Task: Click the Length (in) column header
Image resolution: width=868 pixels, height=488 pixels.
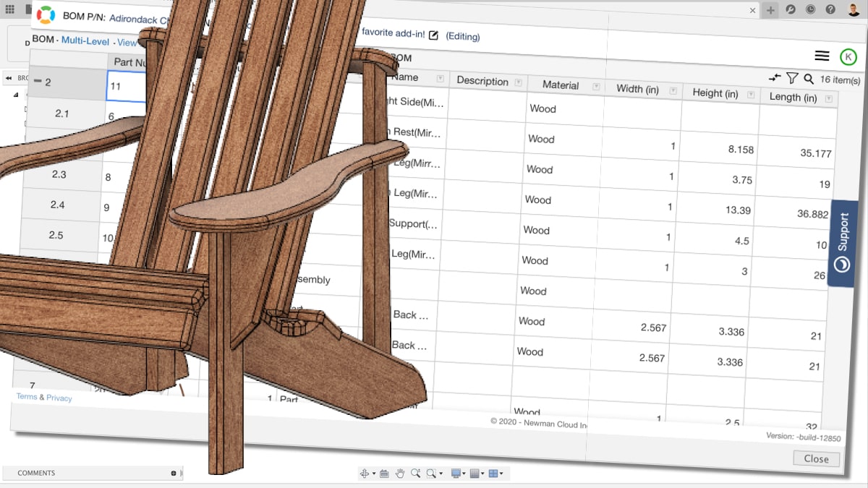Action: (x=799, y=97)
